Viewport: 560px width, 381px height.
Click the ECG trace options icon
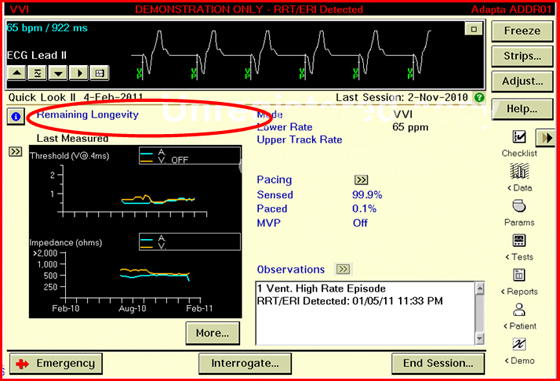point(99,73)
